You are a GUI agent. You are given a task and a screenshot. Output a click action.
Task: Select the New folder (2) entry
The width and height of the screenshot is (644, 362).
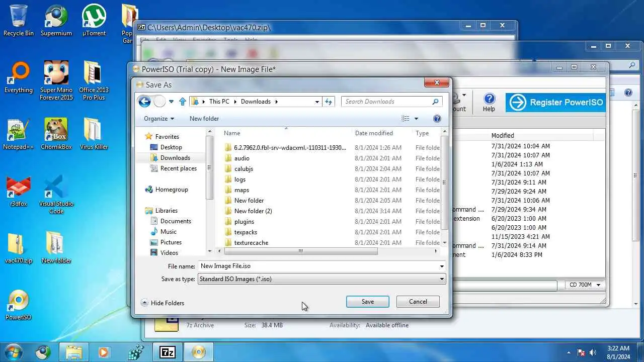click(253, 211)
